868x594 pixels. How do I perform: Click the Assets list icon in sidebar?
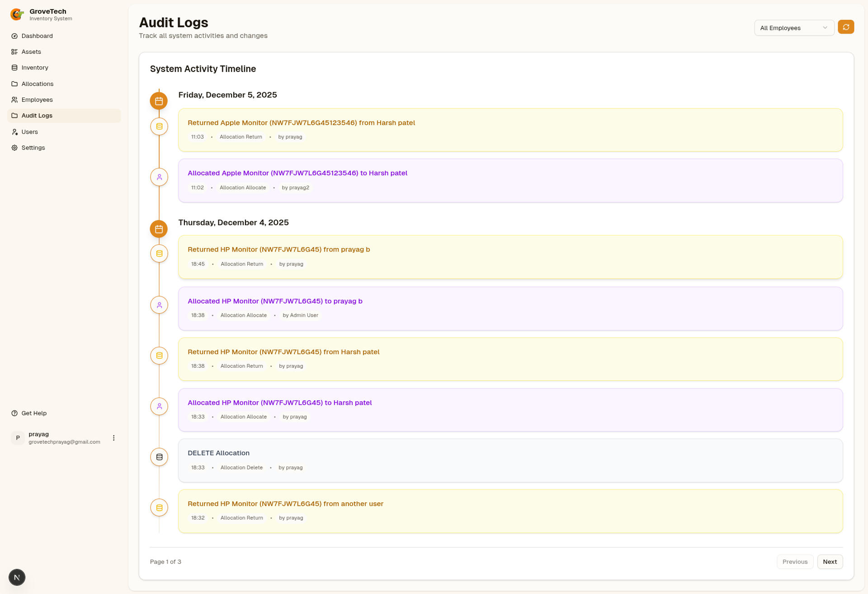click(14, 52)
